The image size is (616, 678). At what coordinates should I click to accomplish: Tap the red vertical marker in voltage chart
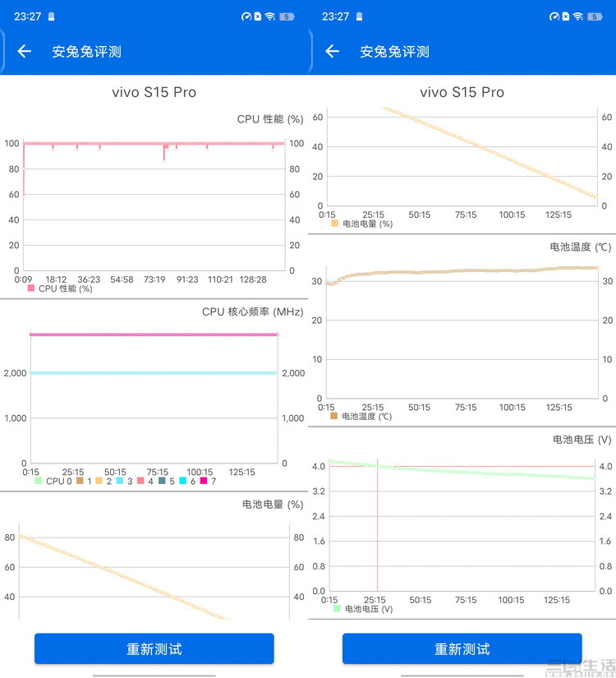pos(377,525)
